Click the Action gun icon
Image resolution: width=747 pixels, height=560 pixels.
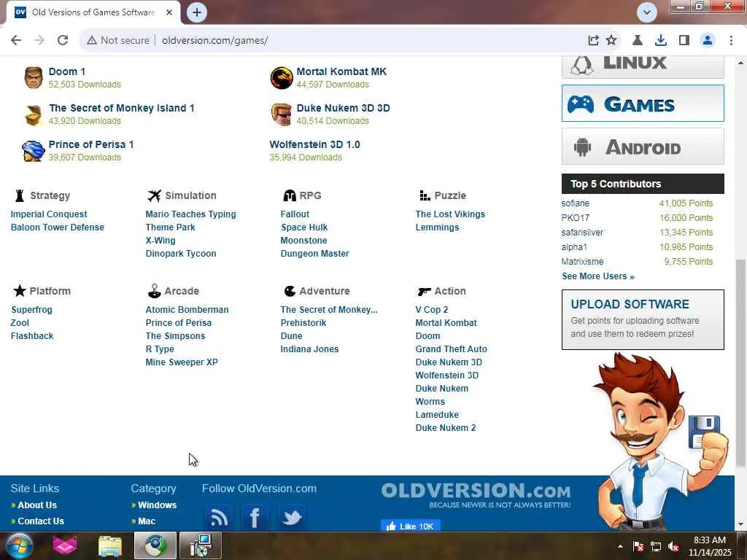click(x=424, y=291)
